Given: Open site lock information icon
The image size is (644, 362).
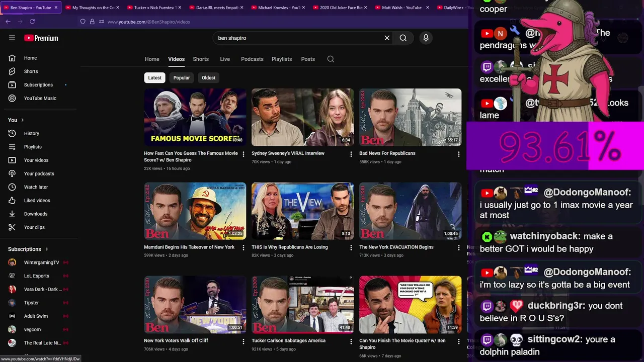Looking at the screenshot, I should 92,22.
